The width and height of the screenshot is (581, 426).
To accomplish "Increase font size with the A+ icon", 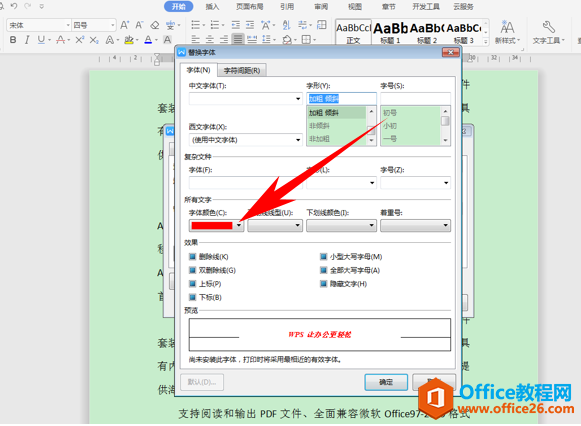I will click(124, 25).
